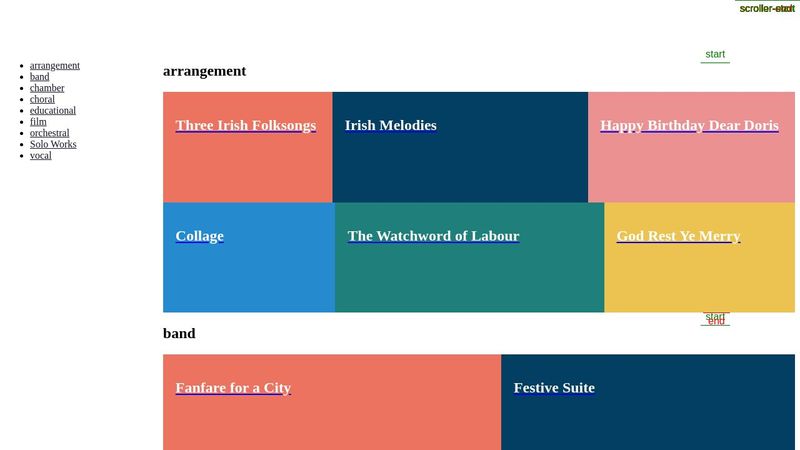Open the Collage work tile
The height and width of the screenshot is (450, 800).
pyautogui.click(x=199, y=237)
